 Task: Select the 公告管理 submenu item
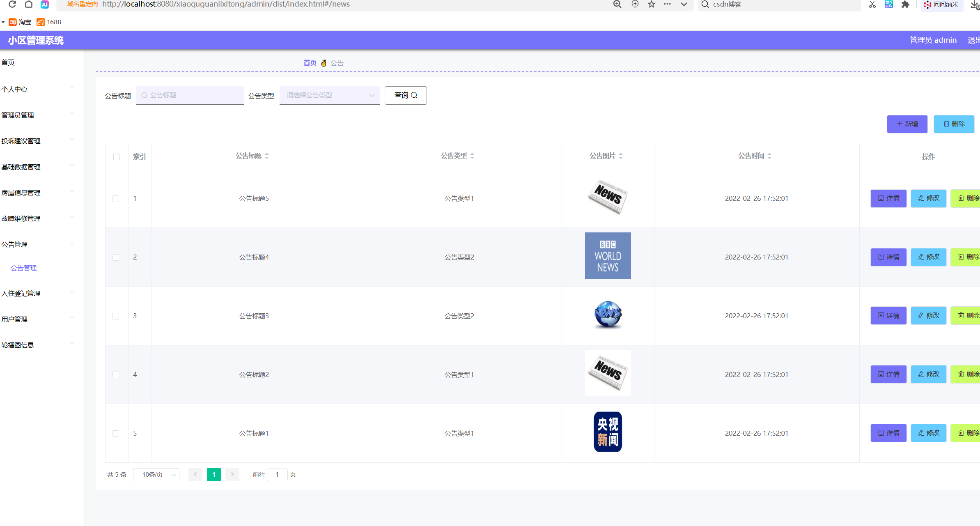point(24,268)
